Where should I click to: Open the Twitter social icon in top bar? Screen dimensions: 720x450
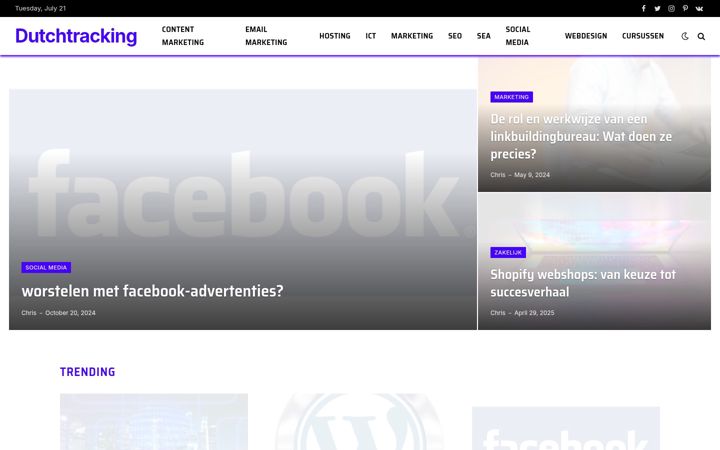[x=657, y=8]
